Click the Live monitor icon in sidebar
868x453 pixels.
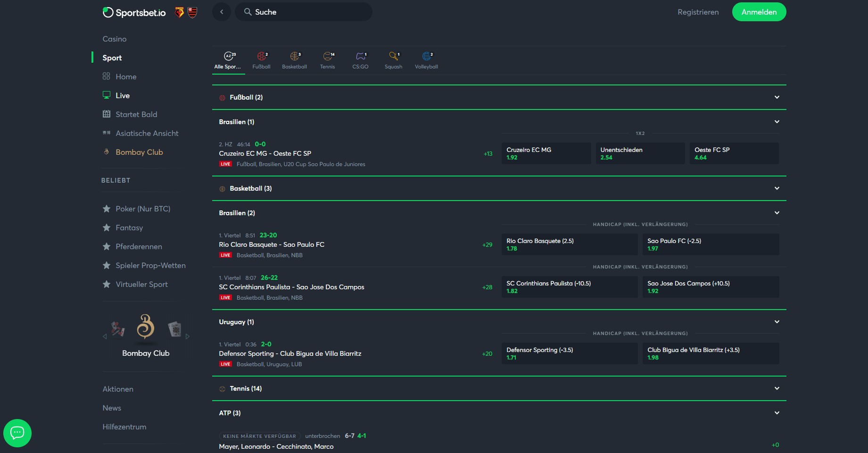click(x=107, y=95)
